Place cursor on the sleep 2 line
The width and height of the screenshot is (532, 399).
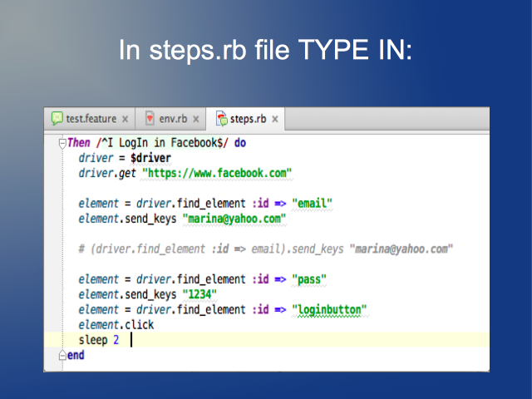(x=266, y=340)
